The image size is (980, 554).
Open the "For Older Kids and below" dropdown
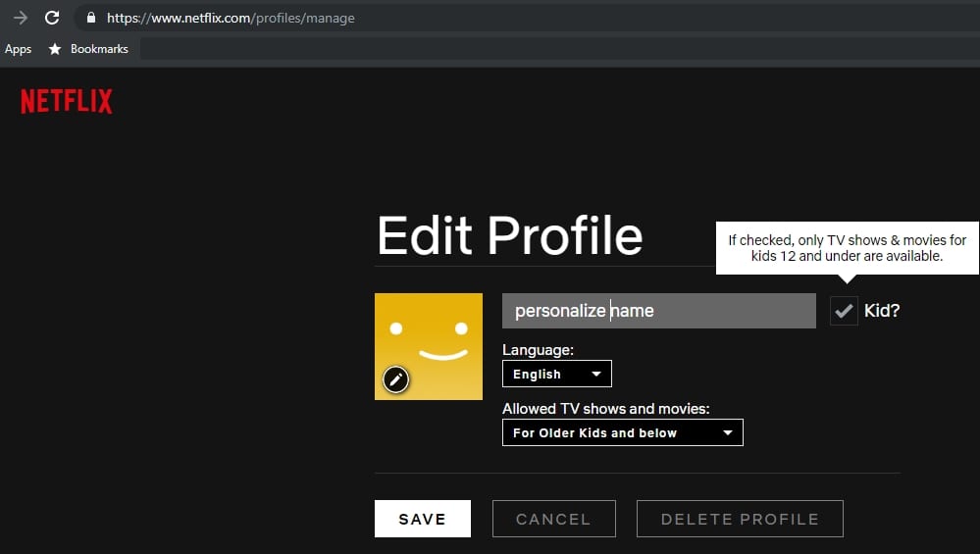click(623, 432)
